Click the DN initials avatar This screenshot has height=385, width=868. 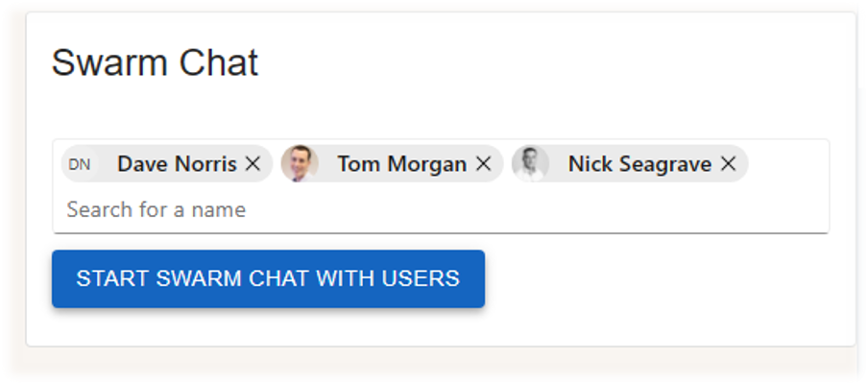79,164
